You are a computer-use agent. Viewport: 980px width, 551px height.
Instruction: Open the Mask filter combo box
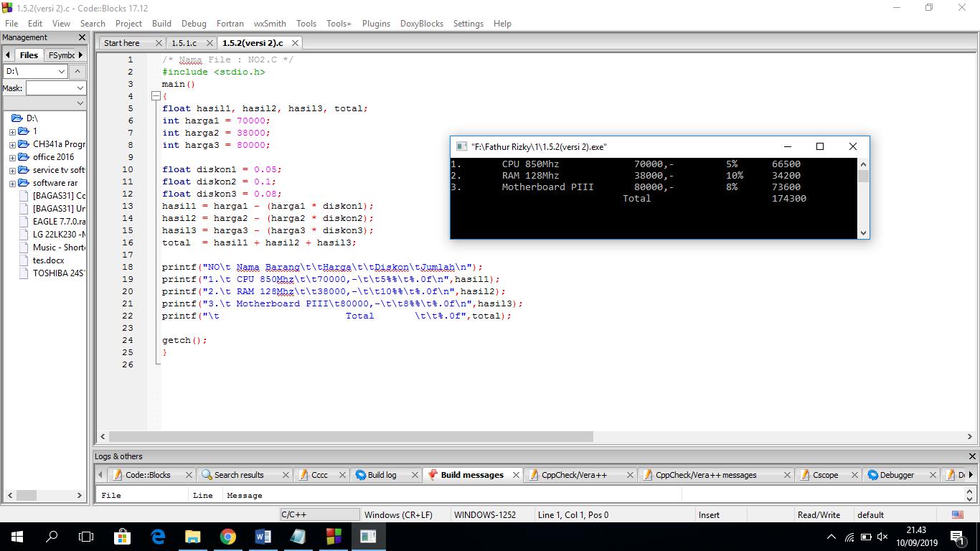[x=55, y=88]
